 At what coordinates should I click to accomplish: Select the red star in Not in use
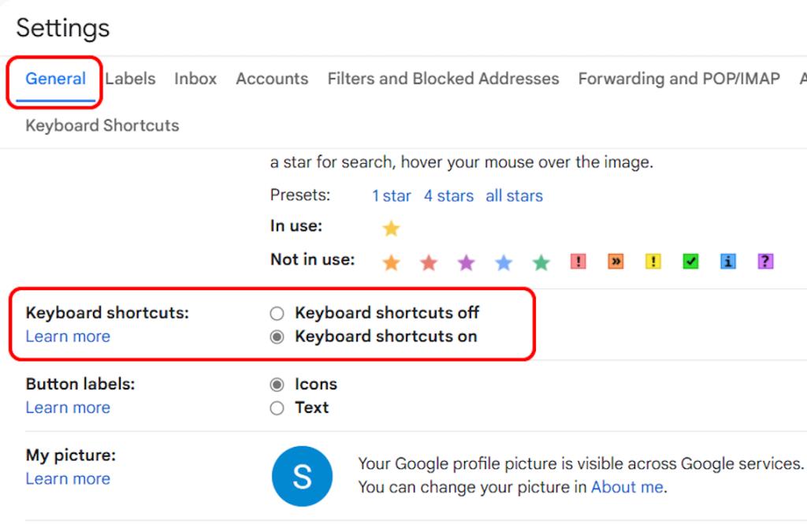click(x=429, y=262)
